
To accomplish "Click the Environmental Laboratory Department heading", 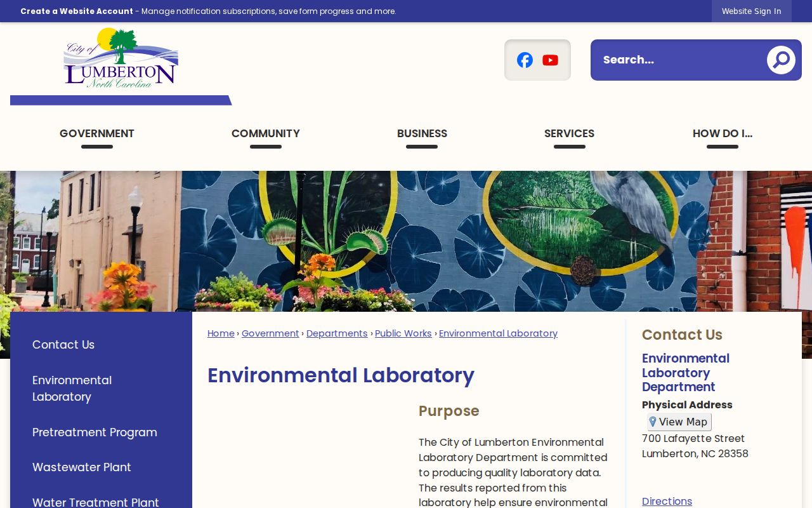I will pyautogui.click(x=686, y=373).
